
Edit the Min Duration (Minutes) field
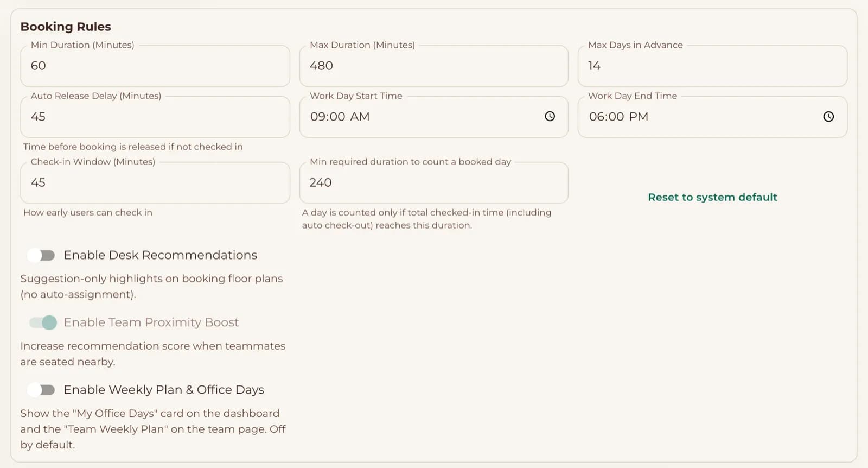click(x=155, y=66)
